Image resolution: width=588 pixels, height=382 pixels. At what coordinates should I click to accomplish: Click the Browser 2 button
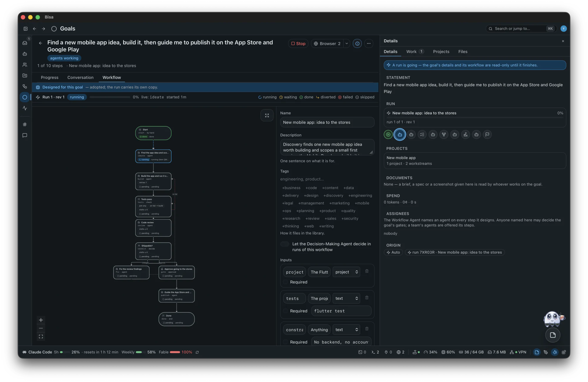click(327, 43)
